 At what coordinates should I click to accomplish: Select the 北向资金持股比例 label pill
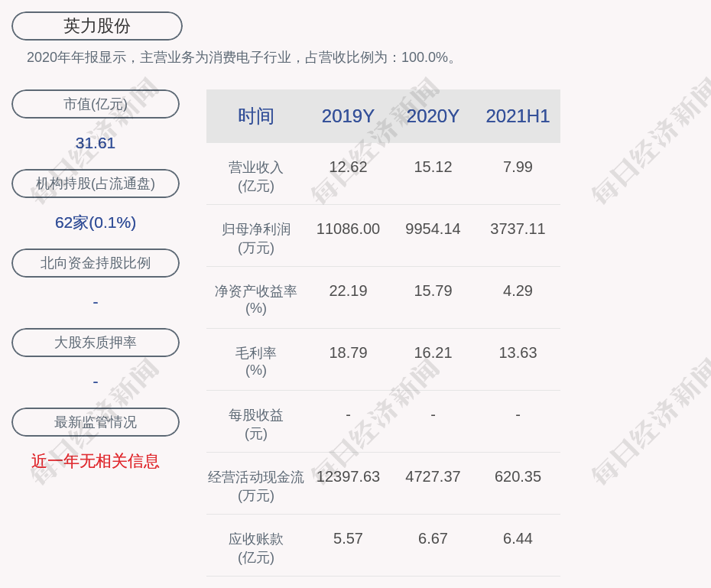tap(96, 263)
